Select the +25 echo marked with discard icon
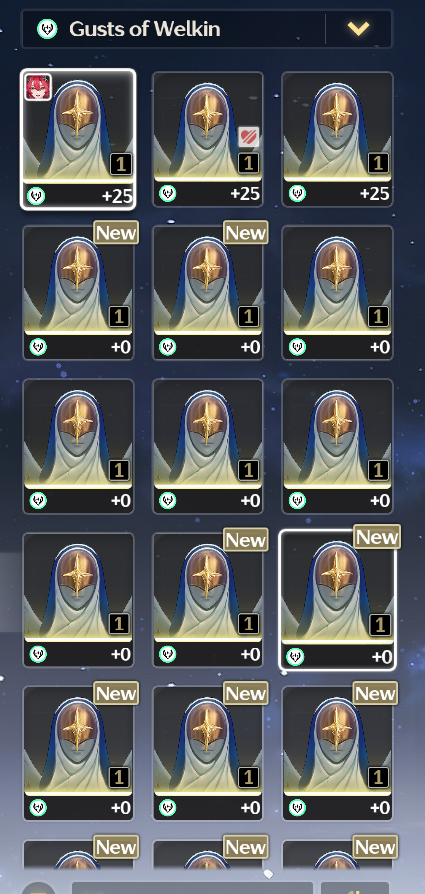The width and height of the screenshot is (425, 894). point(208,139)
